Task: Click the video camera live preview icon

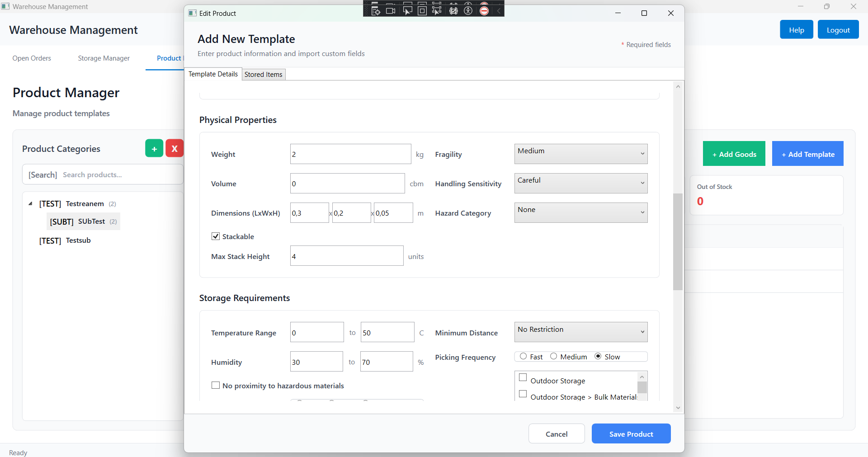Action: [391, 10]
